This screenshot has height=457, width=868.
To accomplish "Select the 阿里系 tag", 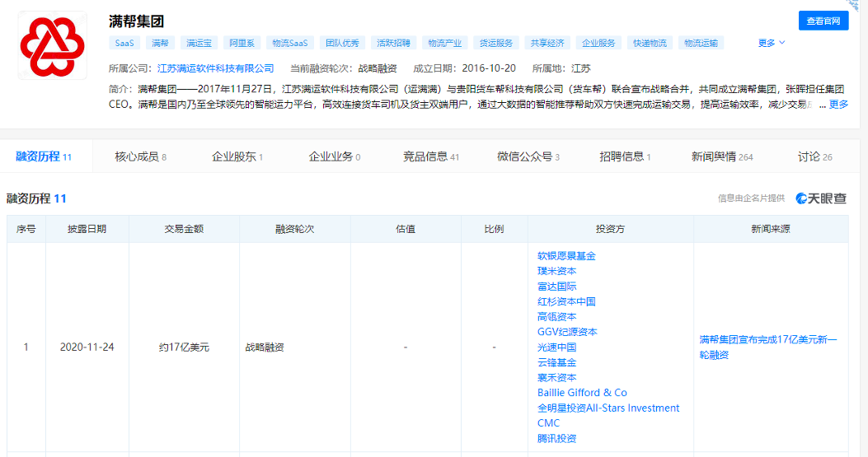I will pyautogui.click(x=242, y=43).
